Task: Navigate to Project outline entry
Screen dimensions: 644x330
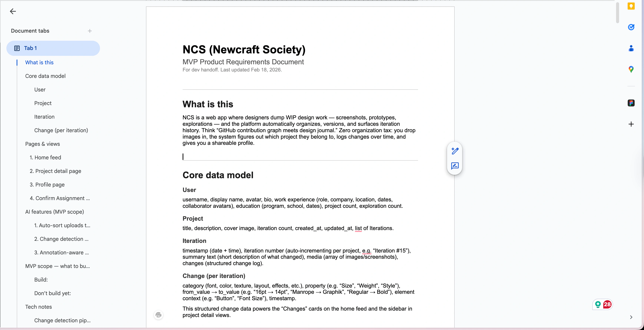Action: pos(43,103)
